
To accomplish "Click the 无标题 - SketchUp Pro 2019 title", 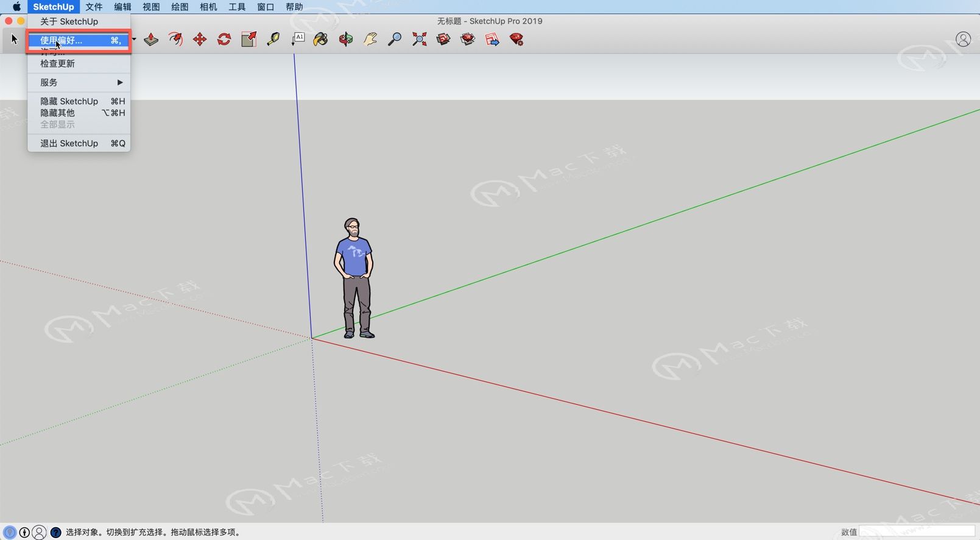I will point(490,21).
